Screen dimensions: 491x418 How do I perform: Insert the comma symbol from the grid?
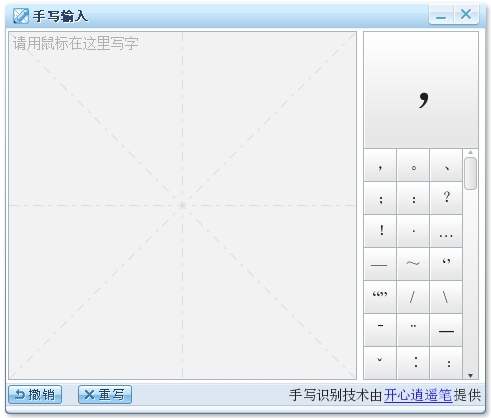tap(380, 165)
